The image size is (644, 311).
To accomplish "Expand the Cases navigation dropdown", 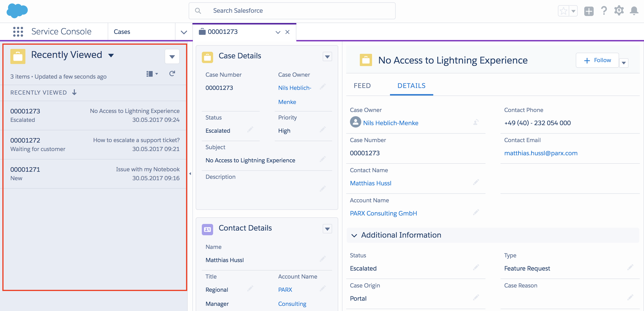I will [x=184, y=32].
